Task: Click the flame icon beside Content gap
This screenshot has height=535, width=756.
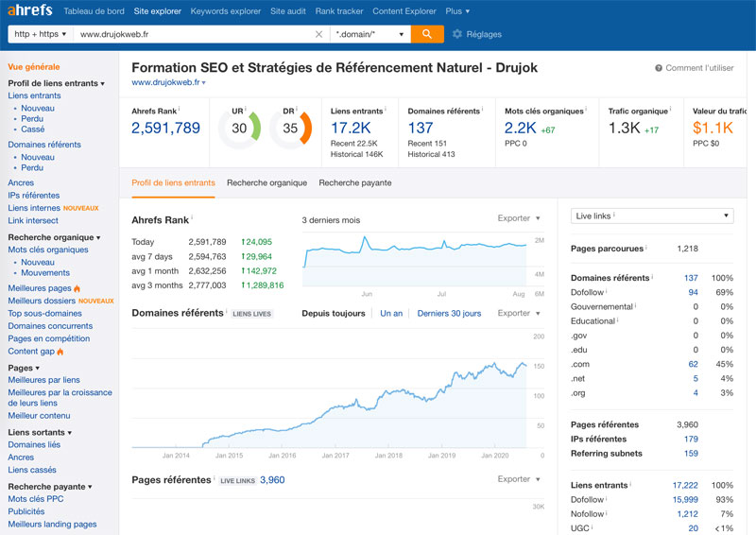Action: [60, 352]
